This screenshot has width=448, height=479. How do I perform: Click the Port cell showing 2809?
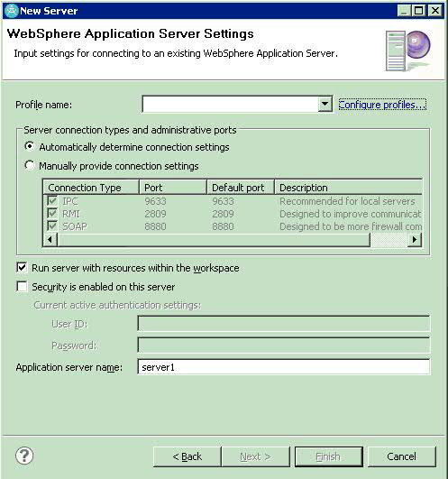coord(155,214)
